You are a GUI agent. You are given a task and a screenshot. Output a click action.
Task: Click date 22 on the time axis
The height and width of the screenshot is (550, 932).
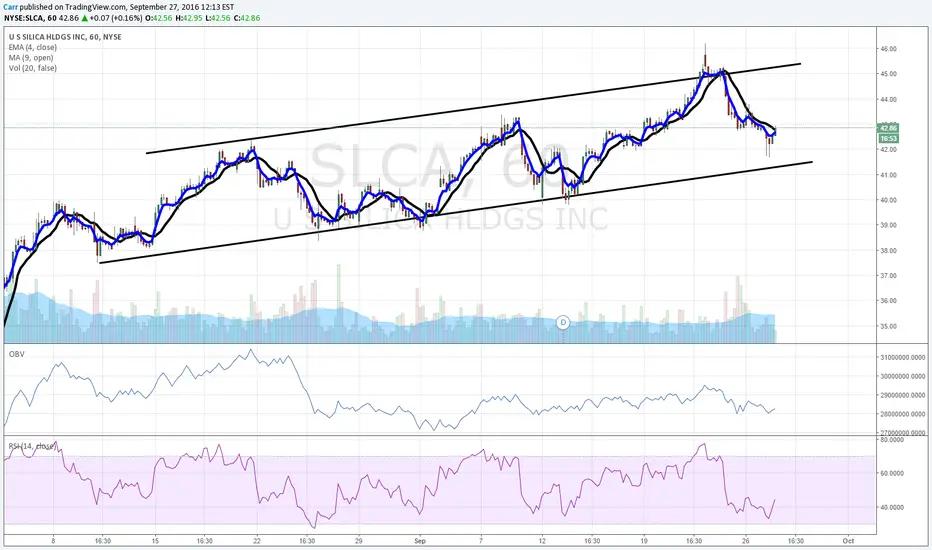257,541
